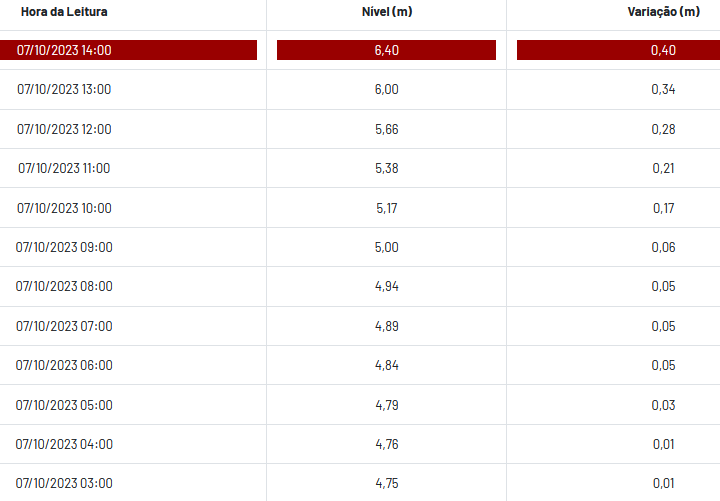Select the 07/10/2023 09:00 reading
Image resolution: width=720 pixels, height=501 pixels.
64,247
